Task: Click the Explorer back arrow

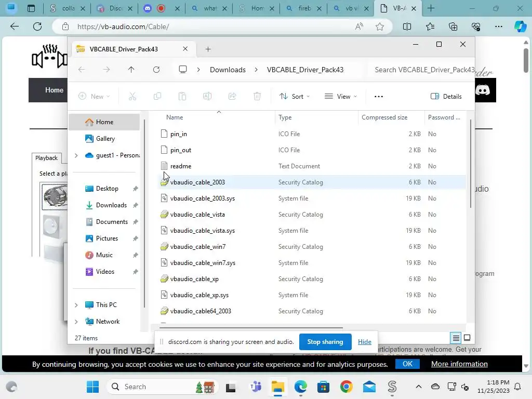Action: click(82, 70)
